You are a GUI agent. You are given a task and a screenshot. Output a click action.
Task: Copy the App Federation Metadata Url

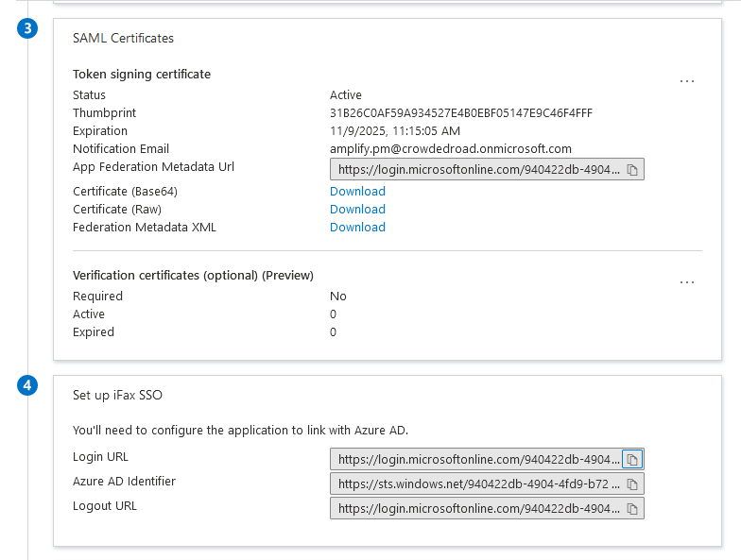(632, 170)
